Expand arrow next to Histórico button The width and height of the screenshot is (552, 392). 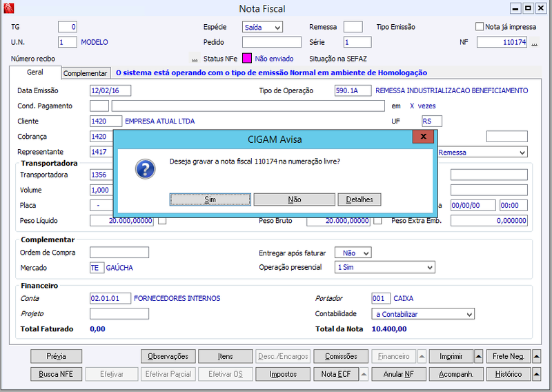[x=536, y=374]
